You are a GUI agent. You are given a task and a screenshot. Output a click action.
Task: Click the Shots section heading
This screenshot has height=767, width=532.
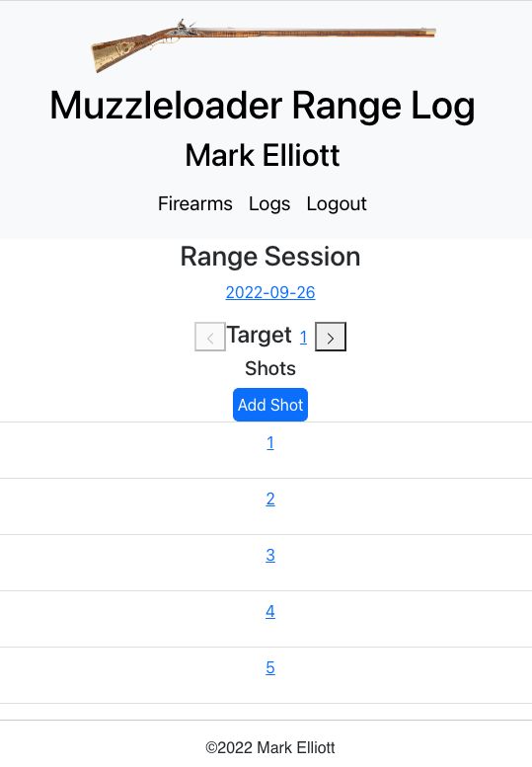[270, 368]
